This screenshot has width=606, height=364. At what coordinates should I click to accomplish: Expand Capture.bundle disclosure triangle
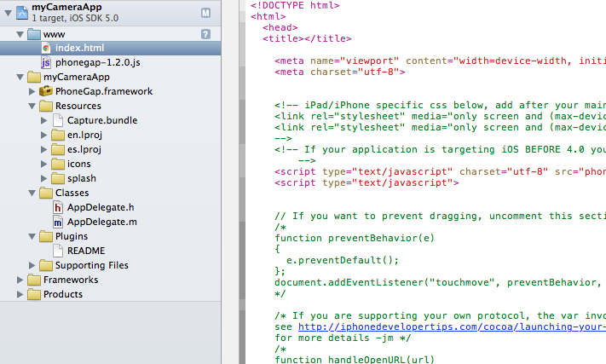pyautogui.click(x=44, y=120)
